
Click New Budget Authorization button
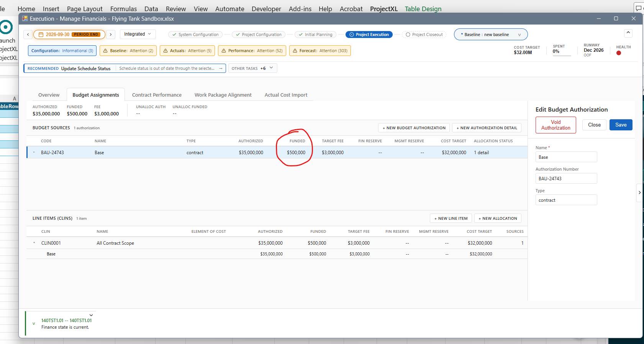point(414,128)
